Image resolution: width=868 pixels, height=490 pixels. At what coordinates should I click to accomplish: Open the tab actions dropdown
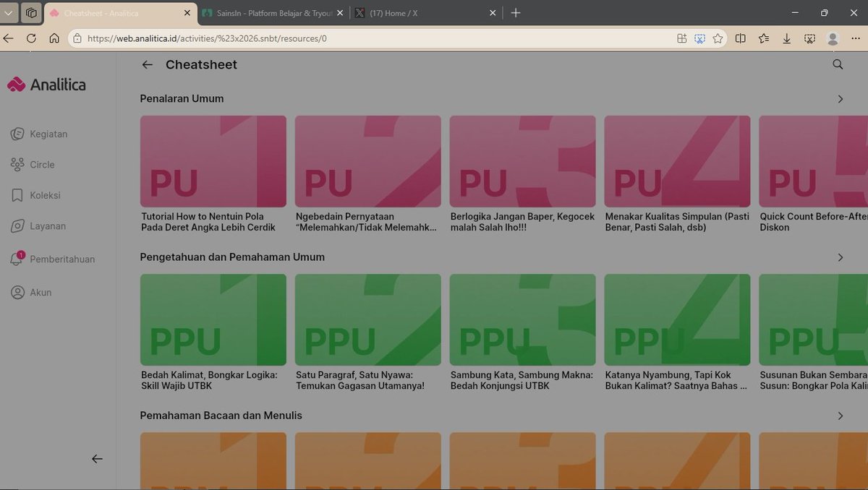9,13
